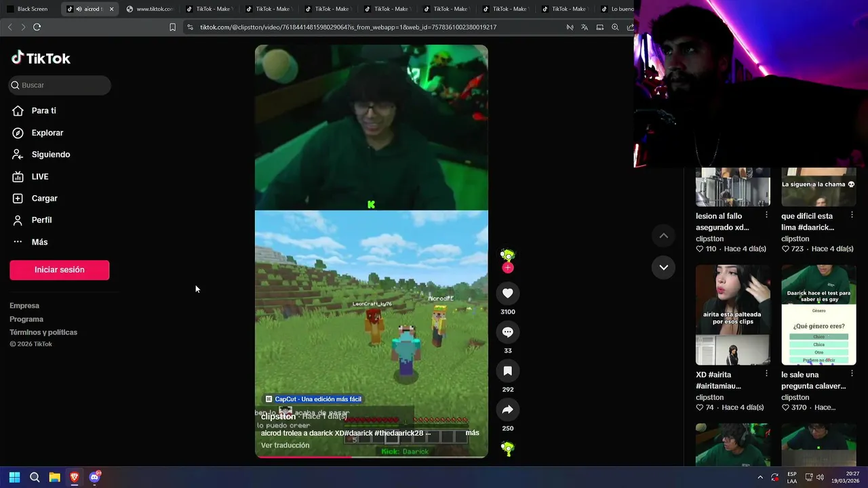Go to previous video with up chevron
This screenshot has width=868, height=488.
click(664, 235)
